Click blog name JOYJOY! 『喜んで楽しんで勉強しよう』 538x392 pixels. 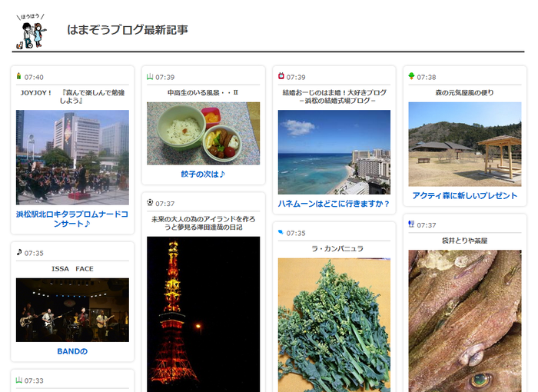click(x=72, y=96)
